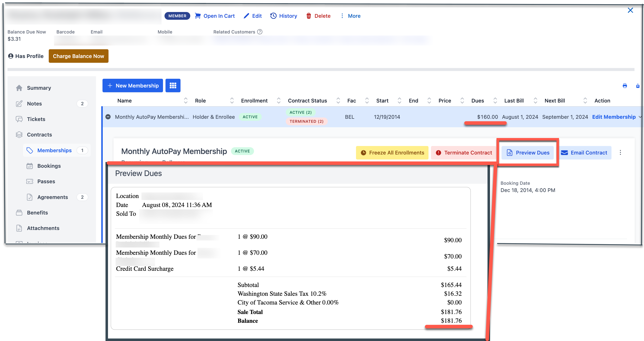
Task: Click the MEMBER badge
Action: tap(177, 16)
